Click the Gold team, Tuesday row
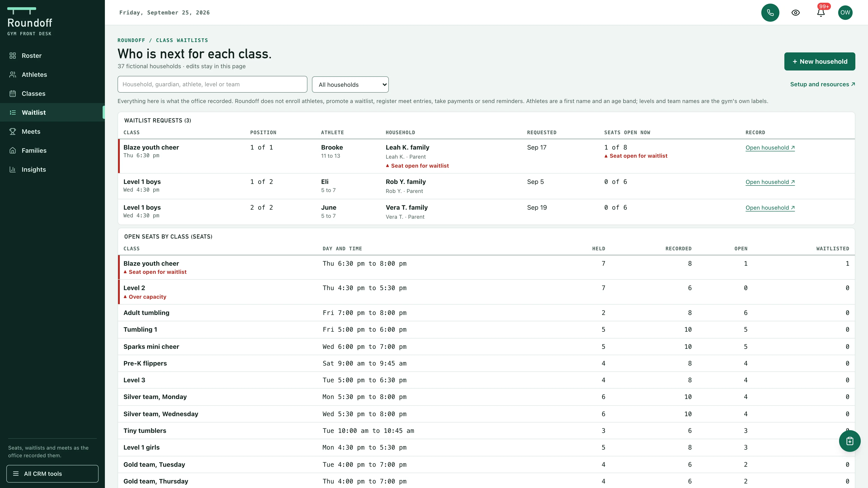Screen dimensions: 868x488 (486, 465)
